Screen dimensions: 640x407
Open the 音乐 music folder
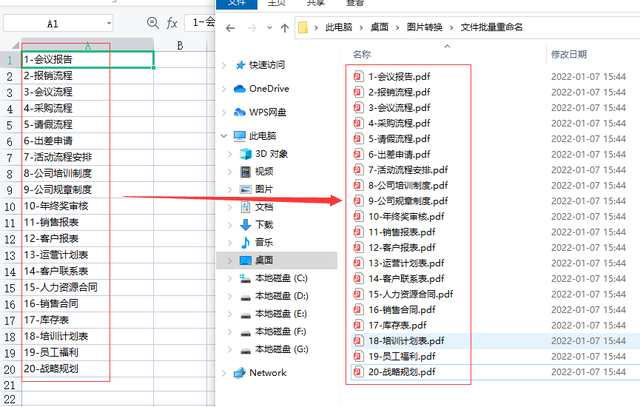point(264,242)
